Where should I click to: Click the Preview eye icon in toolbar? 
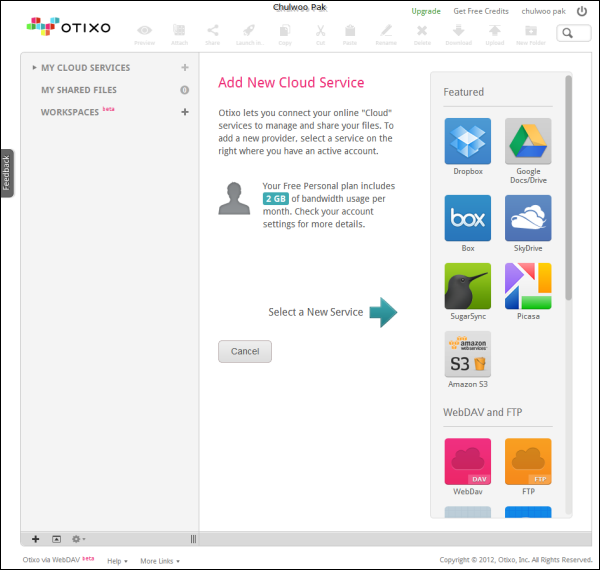145,30
